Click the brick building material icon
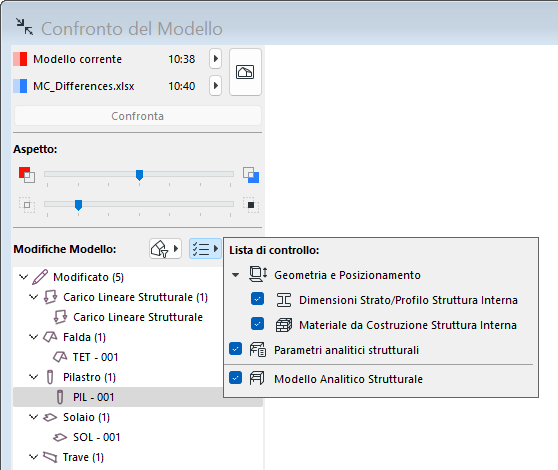The width and height of the screenshot is (558, 470). [284, 325]
